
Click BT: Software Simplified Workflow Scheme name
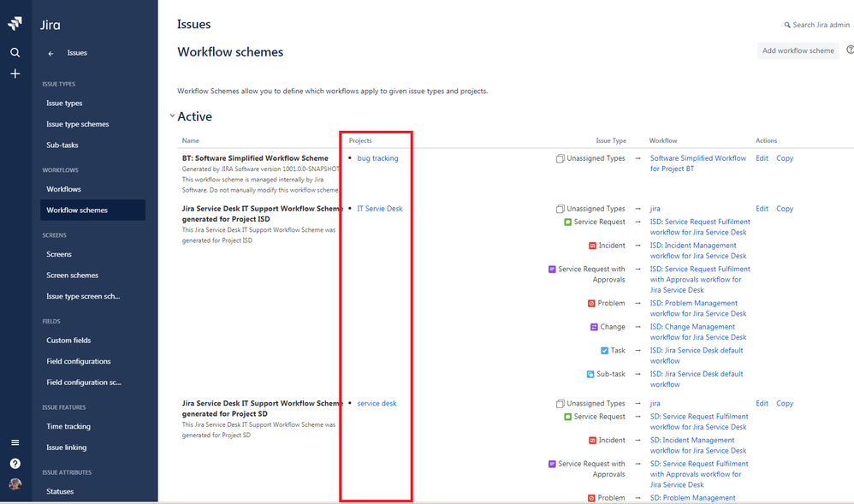[x=255, y=158]
